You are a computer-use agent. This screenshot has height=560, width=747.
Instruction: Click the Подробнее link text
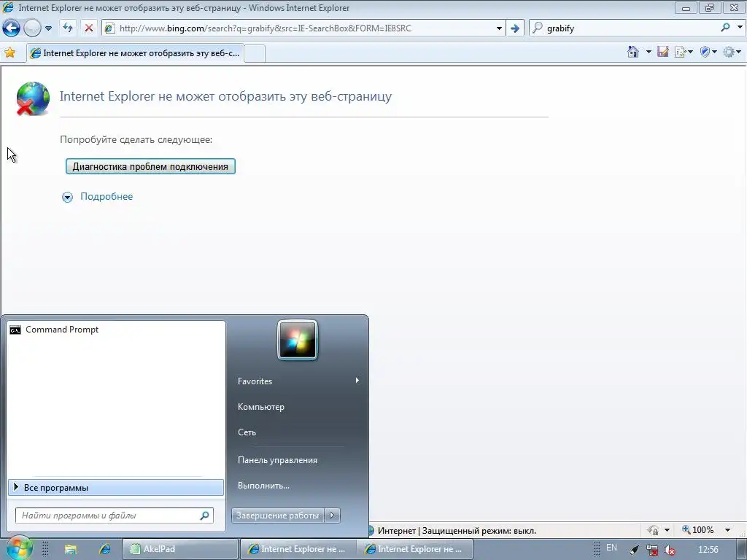pos(107,196)
